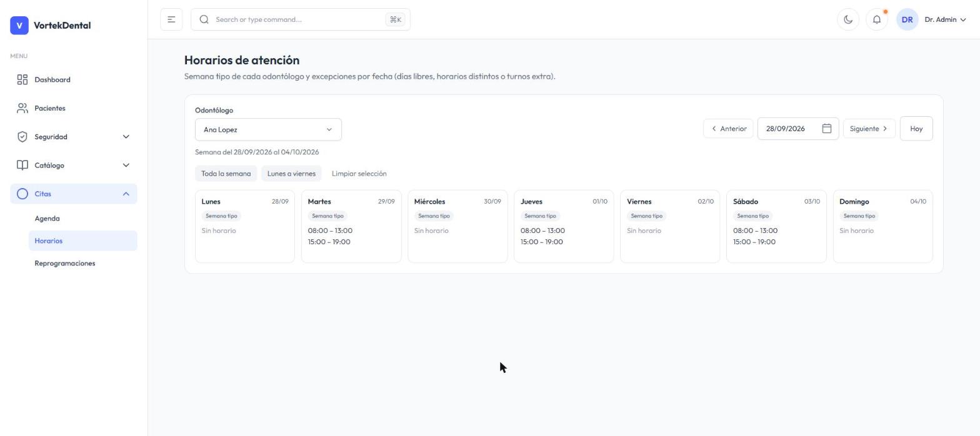980x436 pixels.
Task: Go to the Anterior week
Action: point(728,129)
